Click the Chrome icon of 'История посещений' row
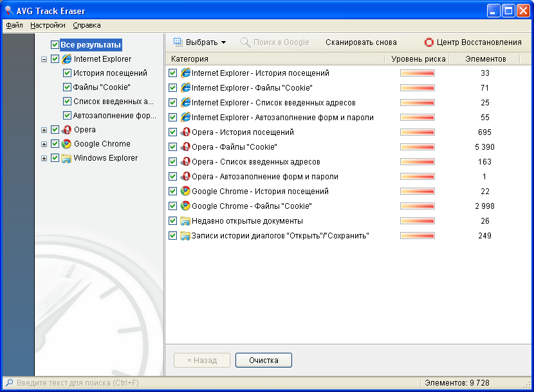The height and width of the screenshot is (392, 534). pyautogui.click(x=185, y=192)
